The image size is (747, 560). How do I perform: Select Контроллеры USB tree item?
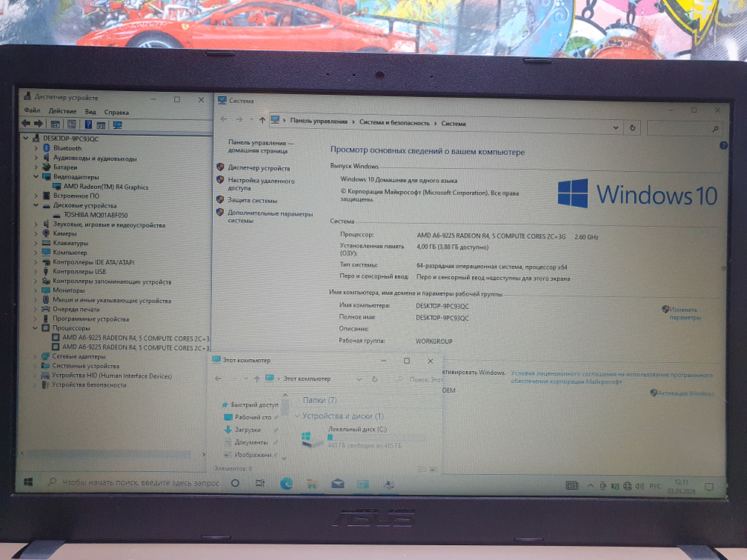(79, 272)
